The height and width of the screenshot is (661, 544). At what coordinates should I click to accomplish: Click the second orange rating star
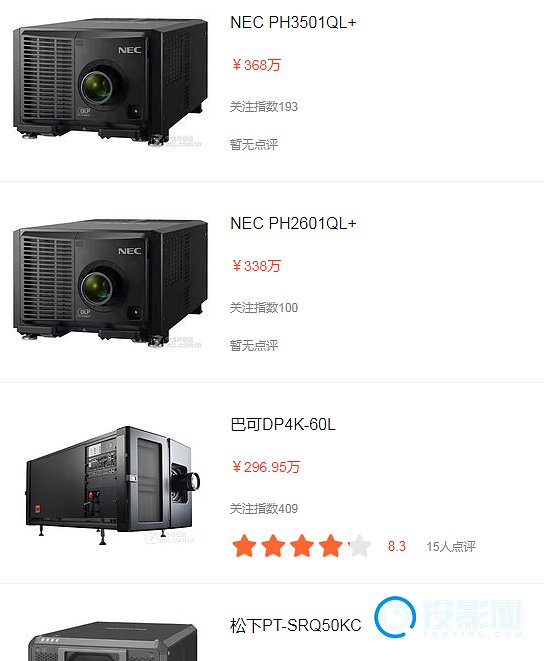coord(273,546)
